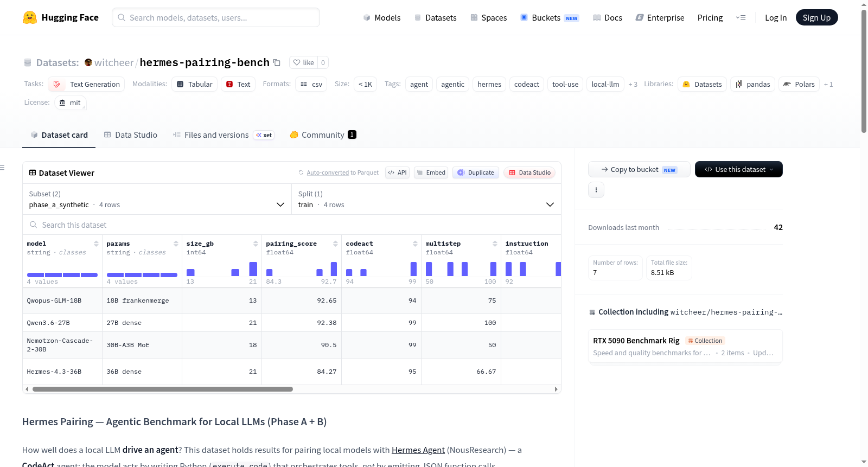
Task: Click the heart like button
Action: pyautogui.click(x=303, y=62)
